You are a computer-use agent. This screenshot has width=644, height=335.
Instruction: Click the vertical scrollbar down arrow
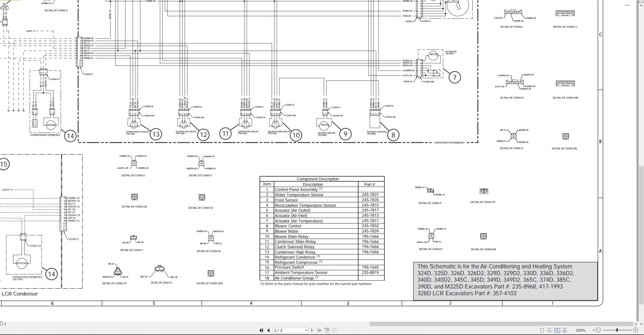coord(641,324)
